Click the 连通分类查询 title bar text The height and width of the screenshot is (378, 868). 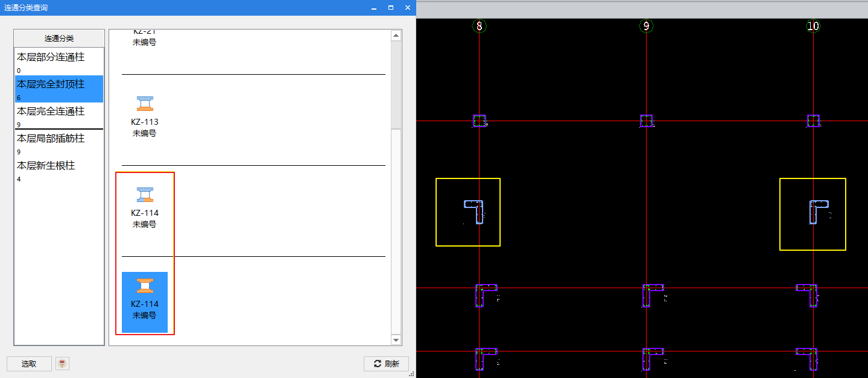26,7
